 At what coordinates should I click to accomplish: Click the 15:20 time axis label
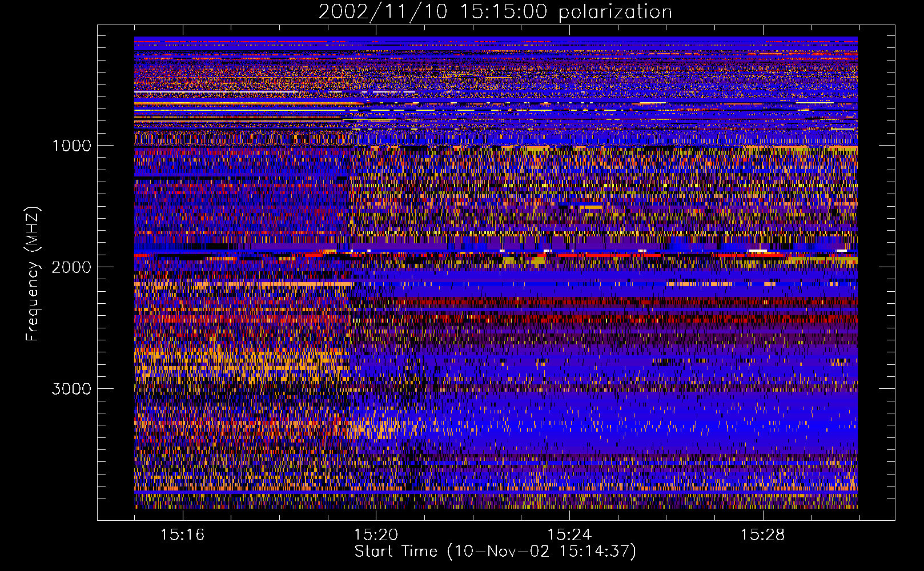click(x=376, y=535)
